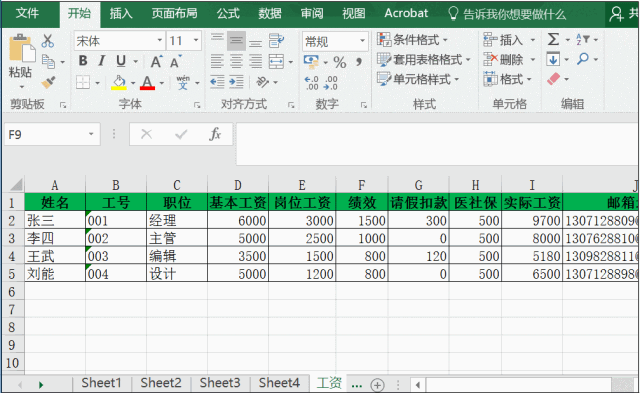Toggle Bold formatting

point(83,61)
